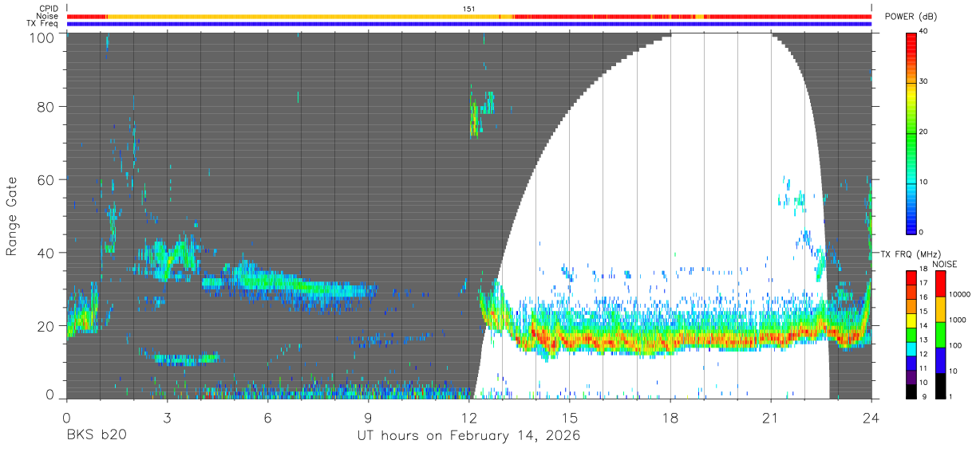
Task: Click the 21 tick on the UT hours axis
Action: [x=771, y=418]
